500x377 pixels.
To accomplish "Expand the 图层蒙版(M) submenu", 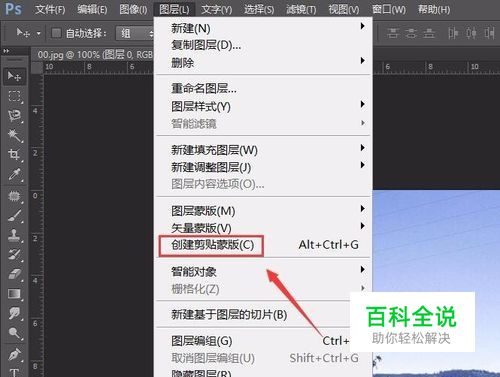I will 362,209.
